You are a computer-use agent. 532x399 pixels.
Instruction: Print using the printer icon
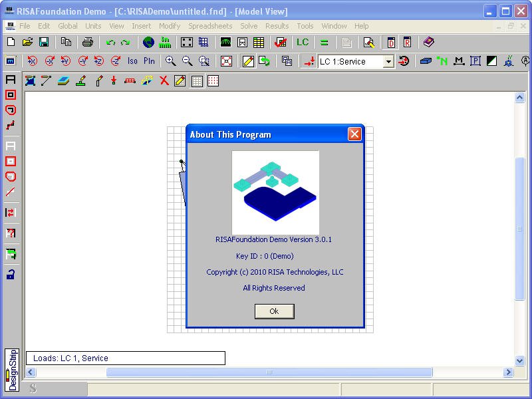(x=88, y=42)
